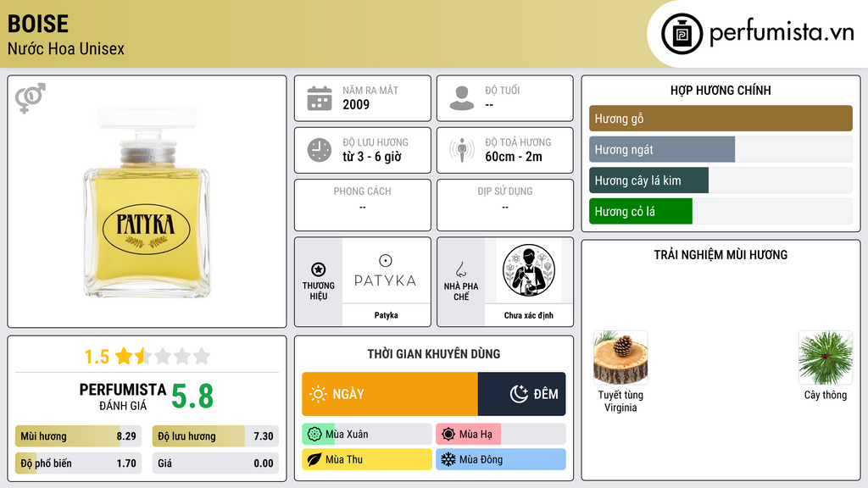Click the clock icon for Độ lưu hương
The width and height of the screenshot is (868, 488).
320,150
